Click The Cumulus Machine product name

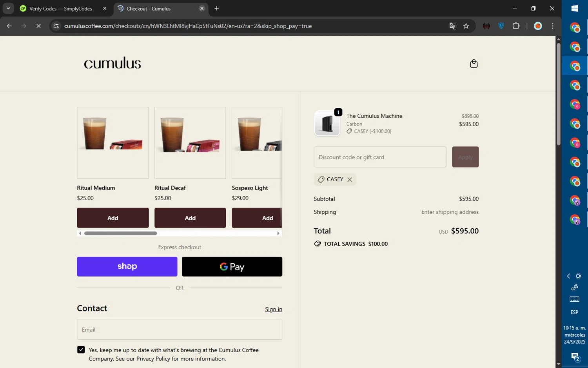coord(374,116)
